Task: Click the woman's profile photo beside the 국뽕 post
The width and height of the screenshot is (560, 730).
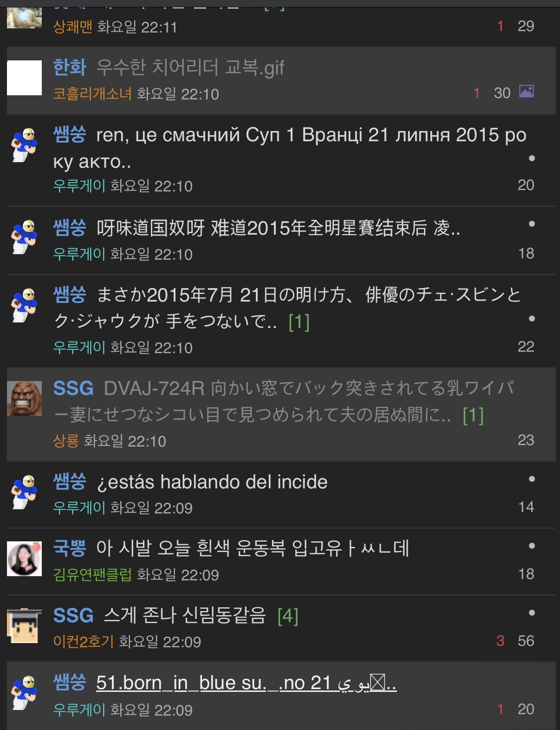Action: [25, 559]
